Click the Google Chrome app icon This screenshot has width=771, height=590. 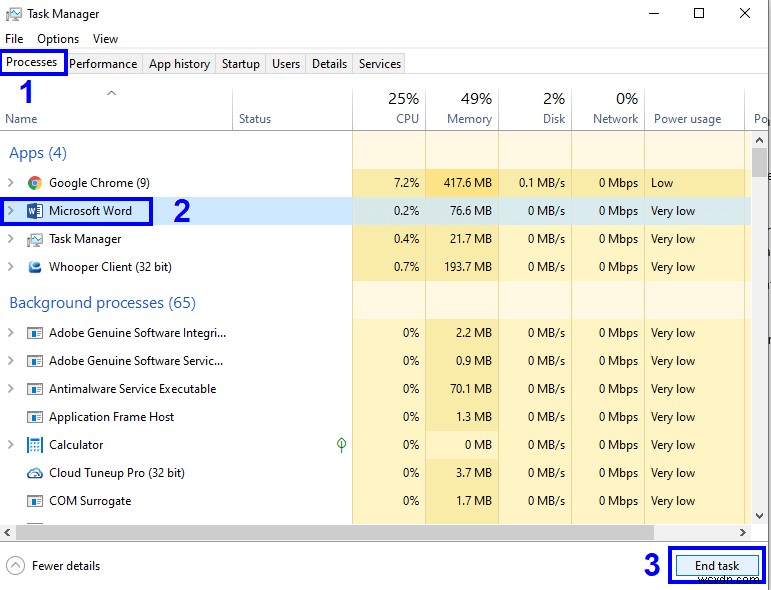34,183
